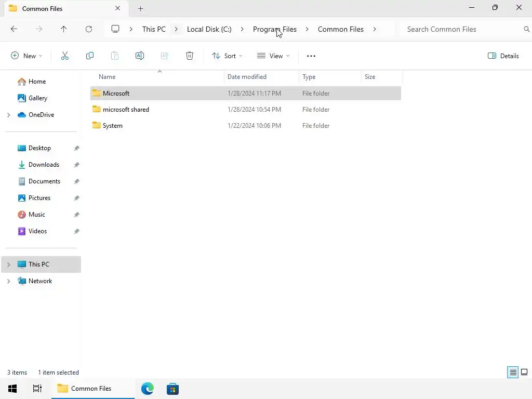Expand chevron after This PC in address bar
The image size is (532, 399).
pyautogui.click(x=176, y=29)
